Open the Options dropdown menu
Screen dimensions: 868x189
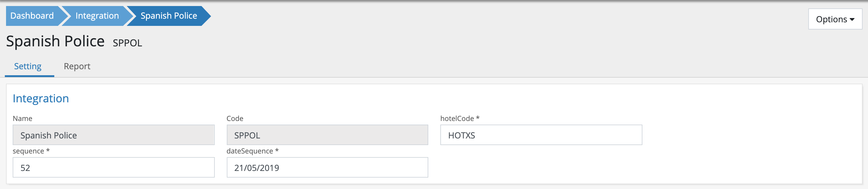click(834, 19)
